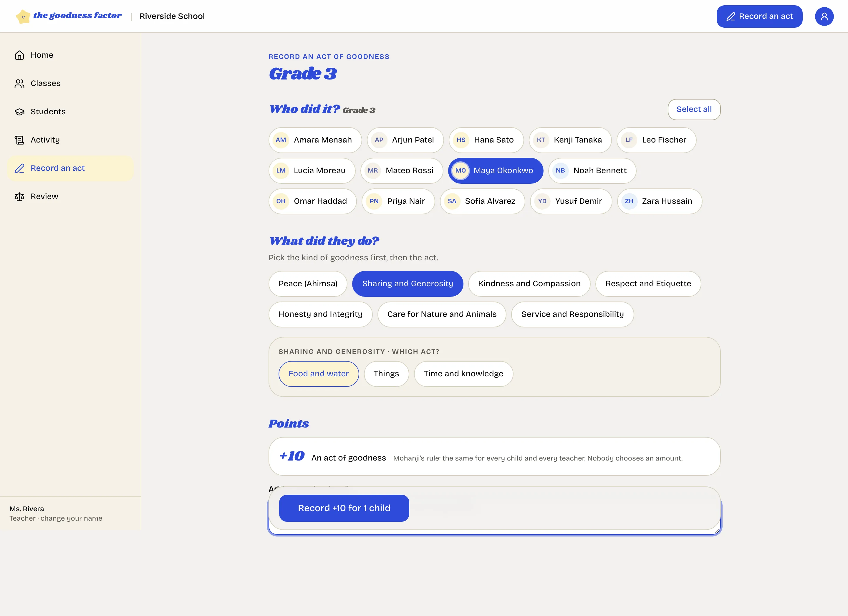This screenshot has height=616, width=848.
Task: Select Care for Nature and Animals
Action: pos(442,314)
